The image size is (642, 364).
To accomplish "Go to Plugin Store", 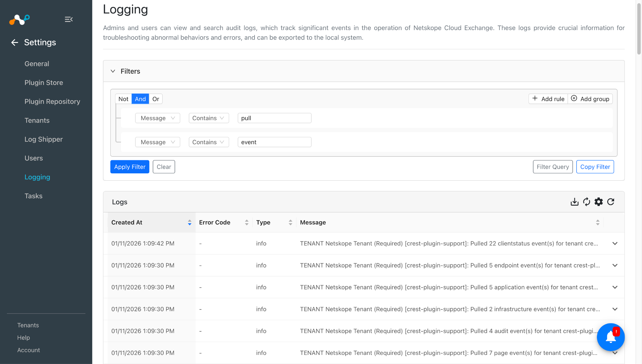I will click(x=44, y=83).
